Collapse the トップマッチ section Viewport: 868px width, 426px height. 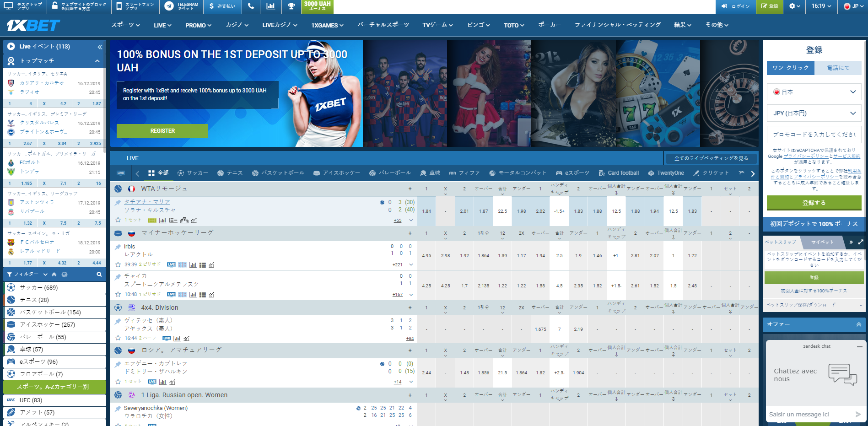coord(97,61)
